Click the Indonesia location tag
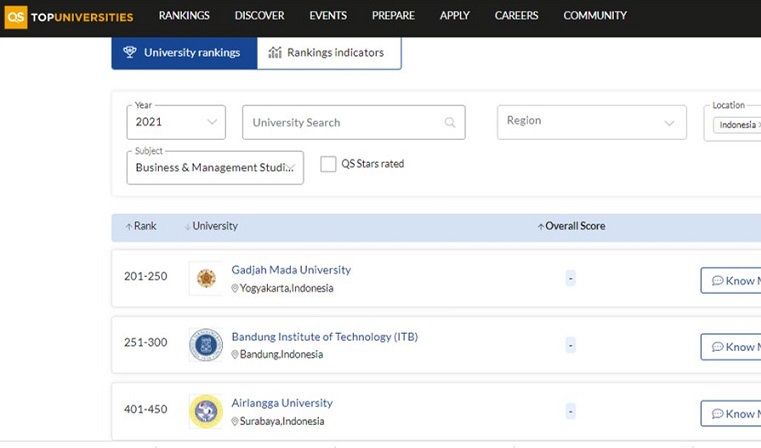 737,125
